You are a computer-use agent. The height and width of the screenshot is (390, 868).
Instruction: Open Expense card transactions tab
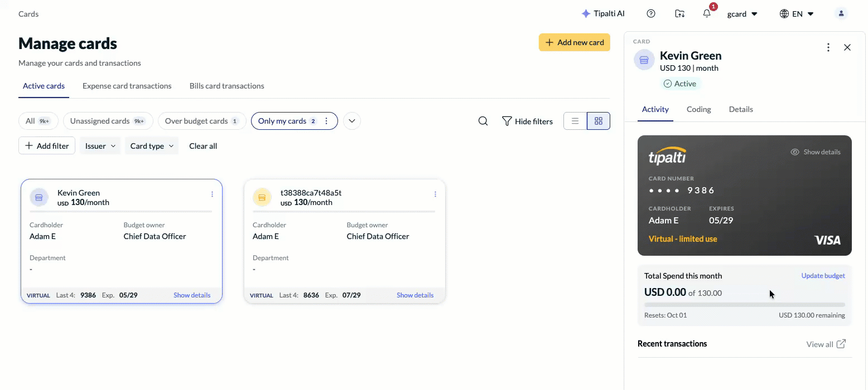tap(127, 86)
